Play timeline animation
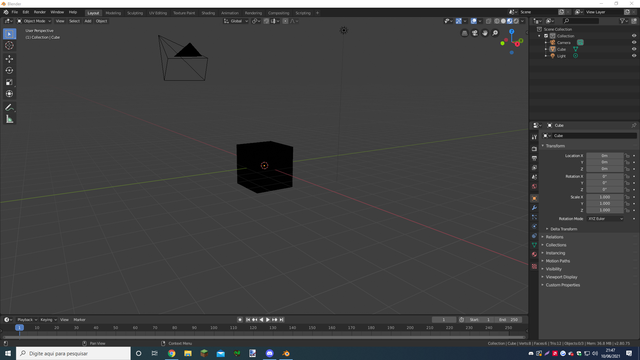The image size is (640, 360). [268, 320]
